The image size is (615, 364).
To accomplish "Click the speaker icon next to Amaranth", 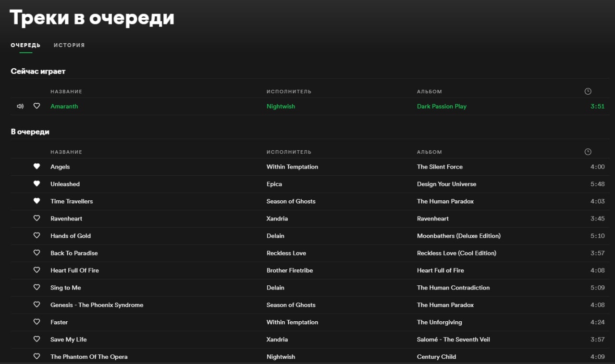I will pos(20,106).
